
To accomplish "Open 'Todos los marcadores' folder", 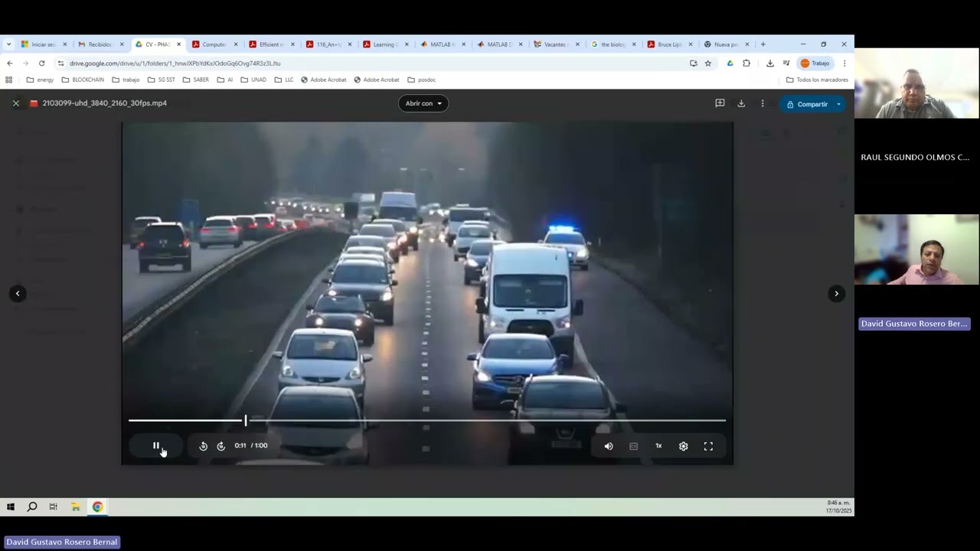I will (x=817, y=80).
